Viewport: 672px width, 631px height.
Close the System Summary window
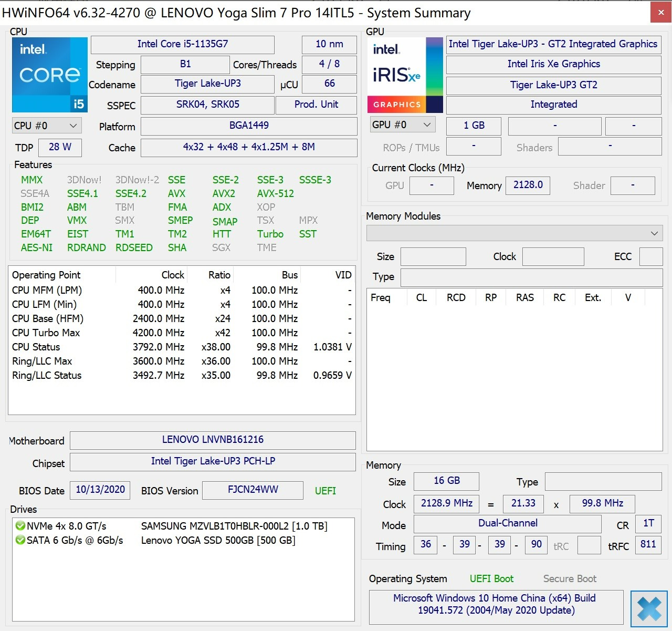661,13
